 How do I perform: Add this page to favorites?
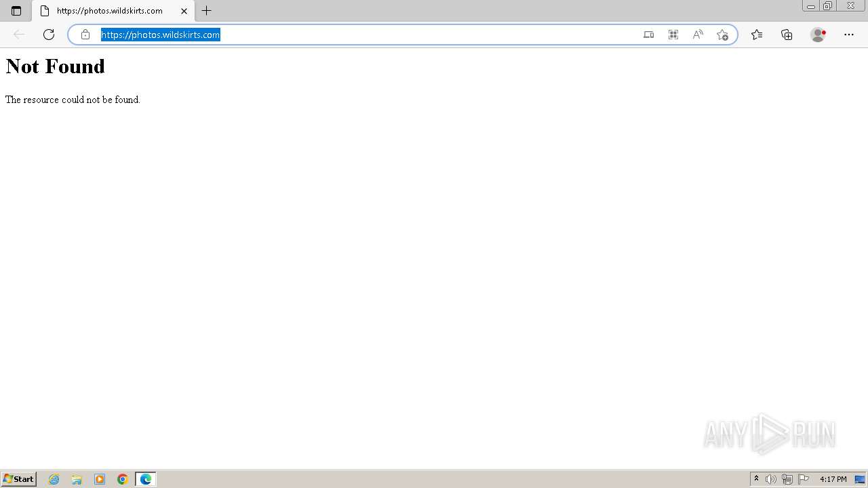tap(722, 35)
